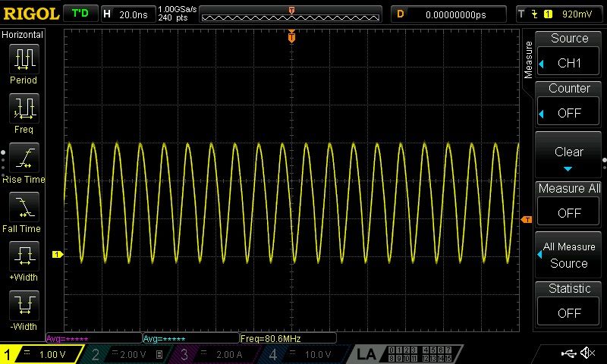607x364 pixels.
Task: Select channel 4 at 10.0 V tab
Action: (306, 354)
